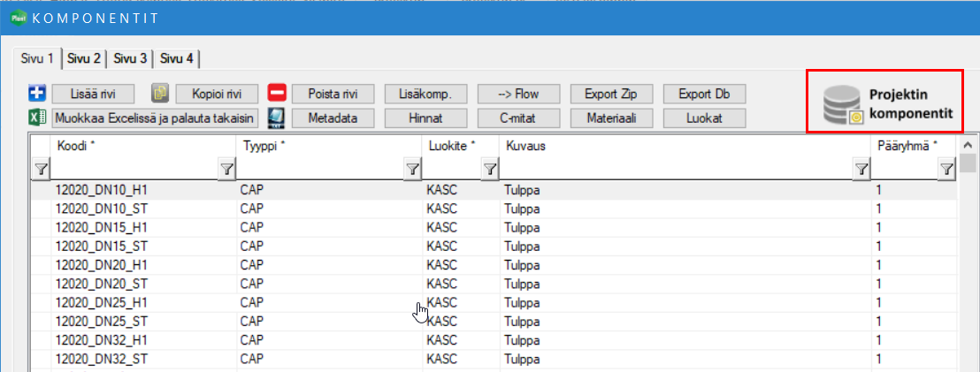Click the vertical scrollbar thumb
This screenshot has height=372, width=980.
pyautogui.click(x=969, y=163)
